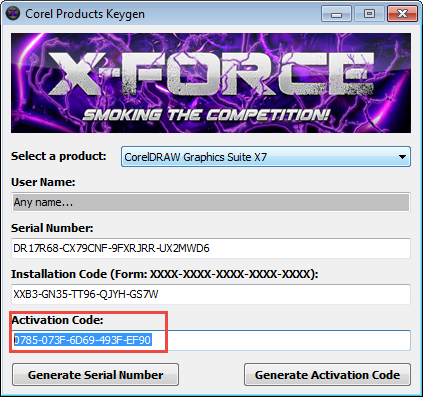Close the Corel Products Keygen window
The width and height of the screenshot is (423, 397).
[402, 14]
